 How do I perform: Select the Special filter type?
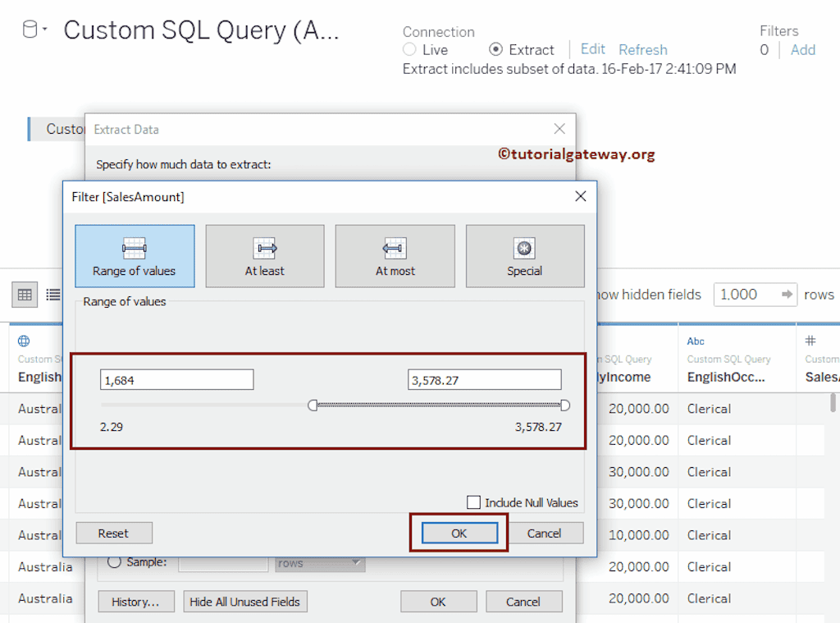[525, 256]
